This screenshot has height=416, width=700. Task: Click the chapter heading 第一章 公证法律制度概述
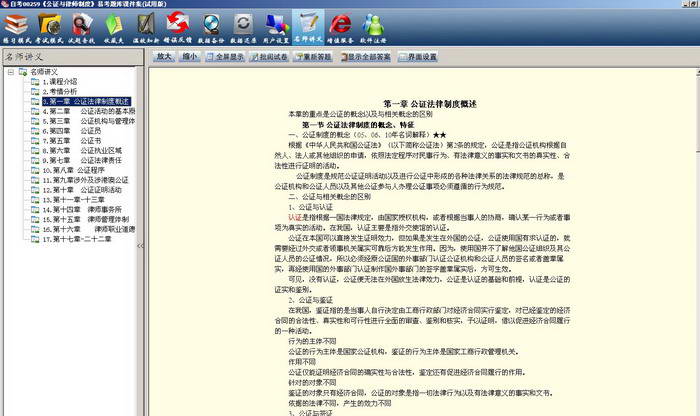[x=430, y=104]
